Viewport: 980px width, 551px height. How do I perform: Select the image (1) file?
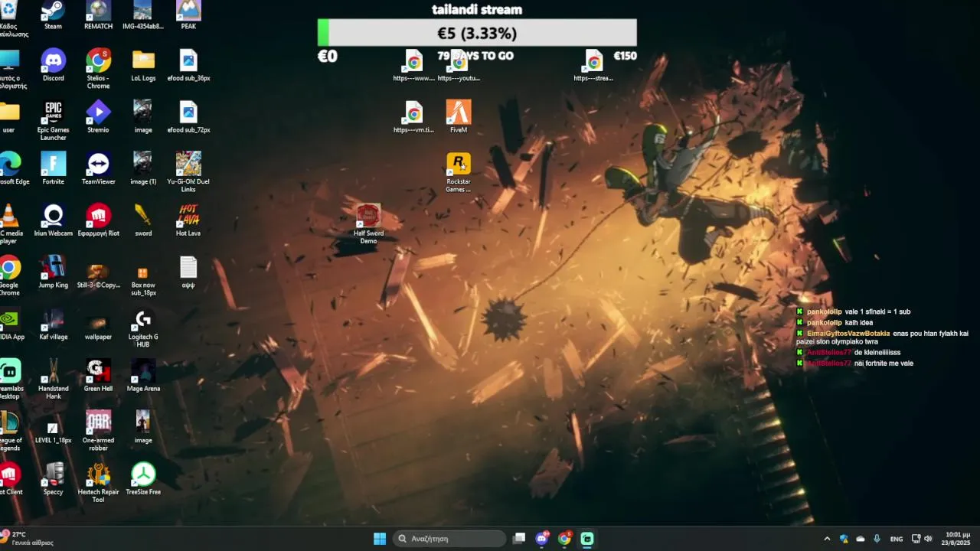(143, 168)
